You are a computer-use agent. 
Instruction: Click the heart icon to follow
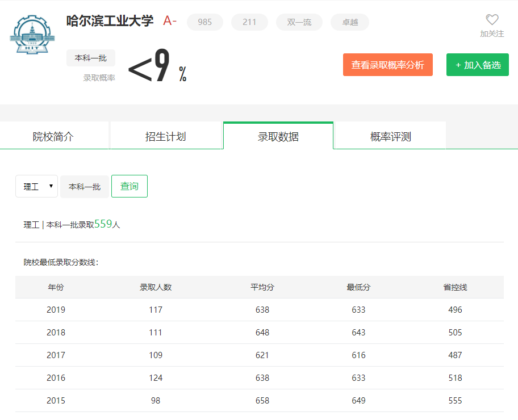[x=492, y=20]
